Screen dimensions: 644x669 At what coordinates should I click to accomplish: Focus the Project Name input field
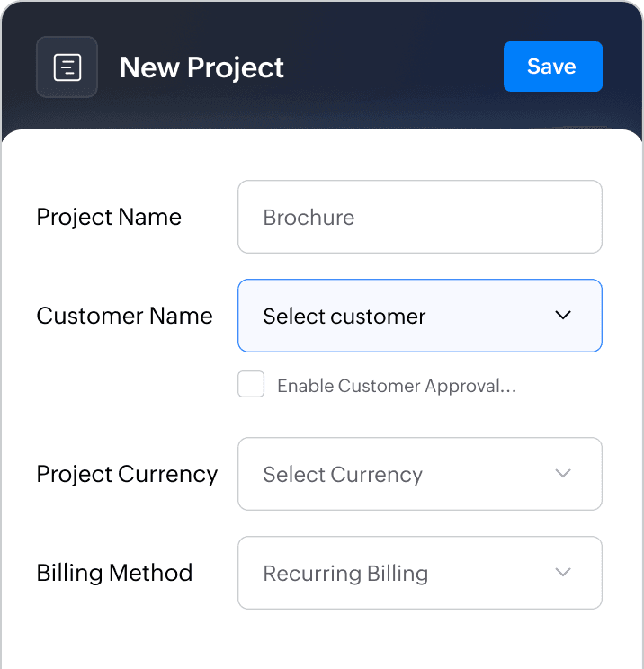[x=419, y=217]
